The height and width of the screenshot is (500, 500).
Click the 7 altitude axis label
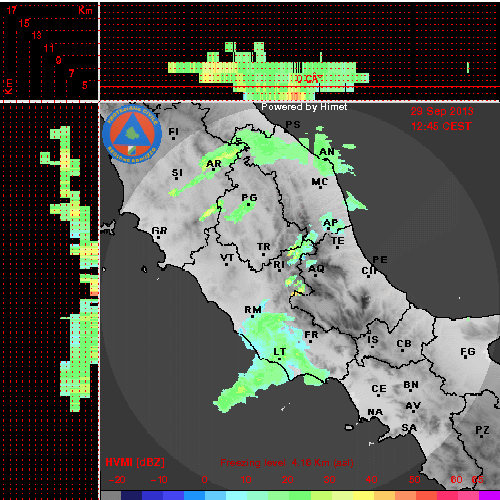point(71,73)
